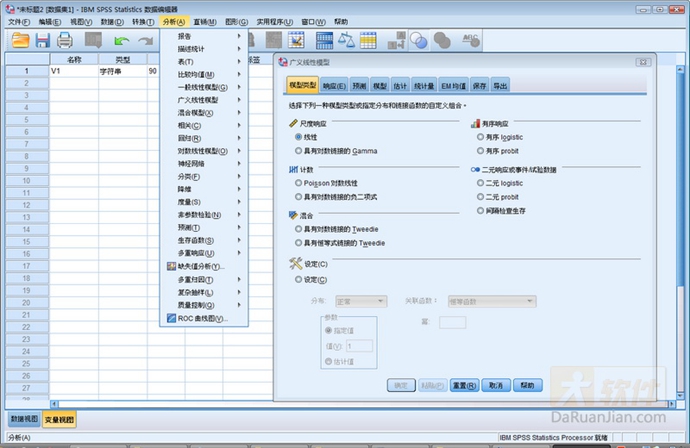
Task: Expand the 生存函数(S) submenu
Action: (204, 240)
